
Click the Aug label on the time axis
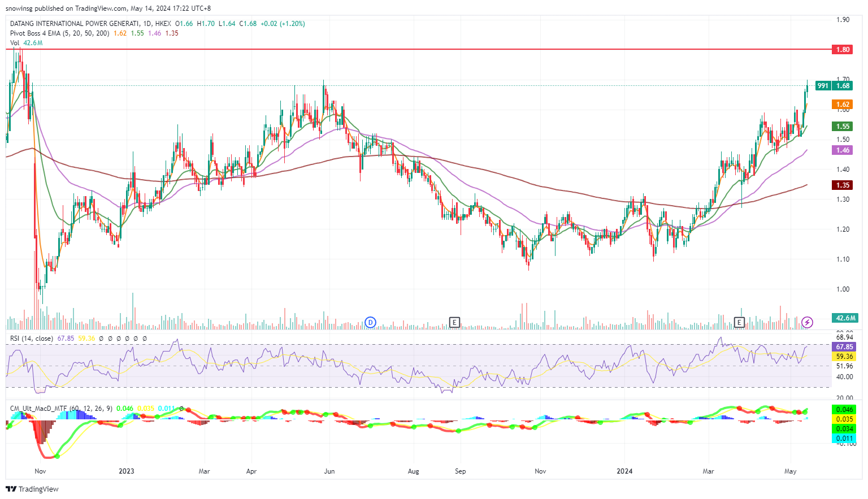coord(413,471)
